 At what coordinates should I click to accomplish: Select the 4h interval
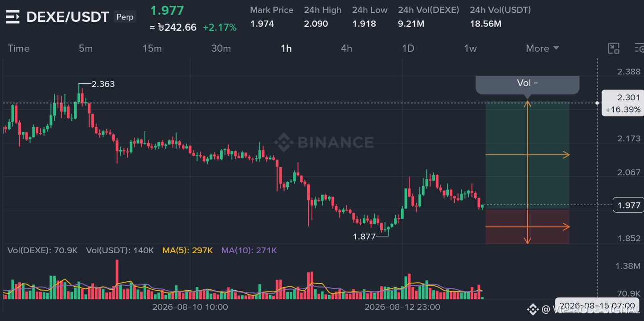(346, 48)
